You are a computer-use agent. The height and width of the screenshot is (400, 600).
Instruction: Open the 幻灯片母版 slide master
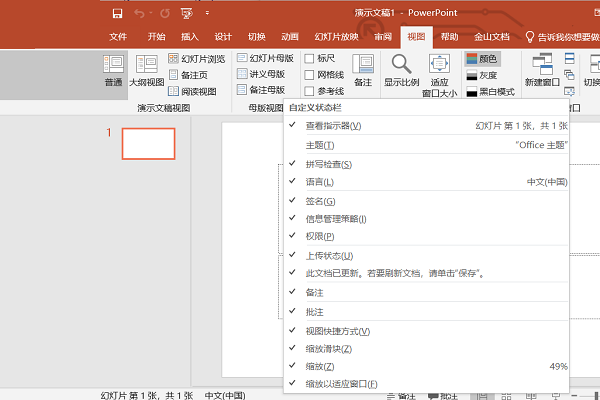(x=265, y=59)
